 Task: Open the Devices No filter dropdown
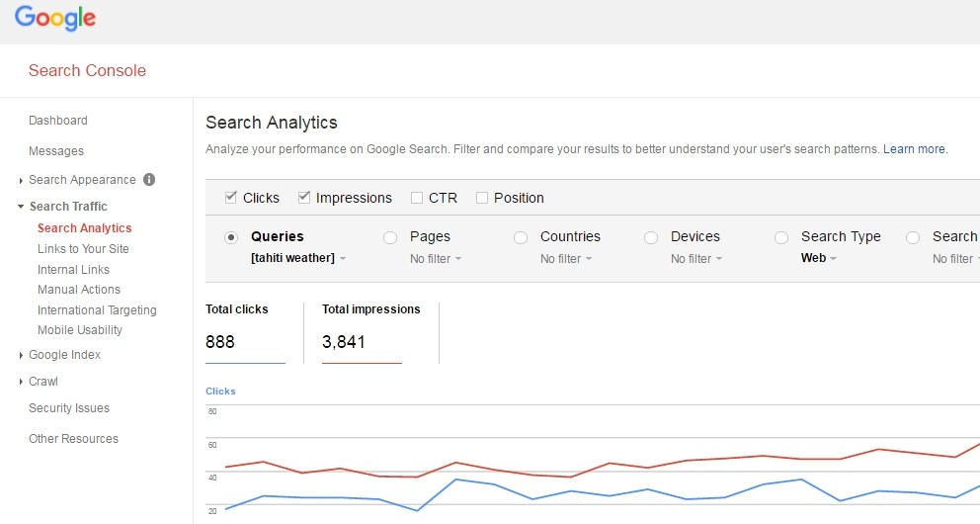pos(696,258)
